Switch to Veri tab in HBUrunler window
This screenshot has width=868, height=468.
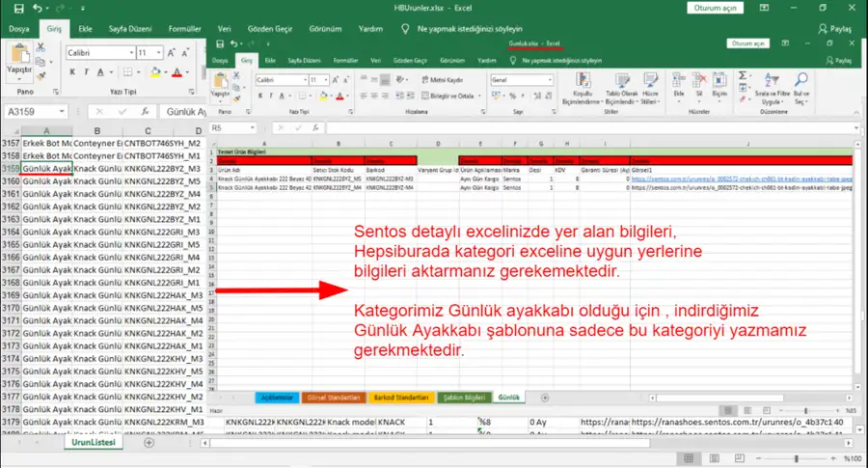click(224, 29)
